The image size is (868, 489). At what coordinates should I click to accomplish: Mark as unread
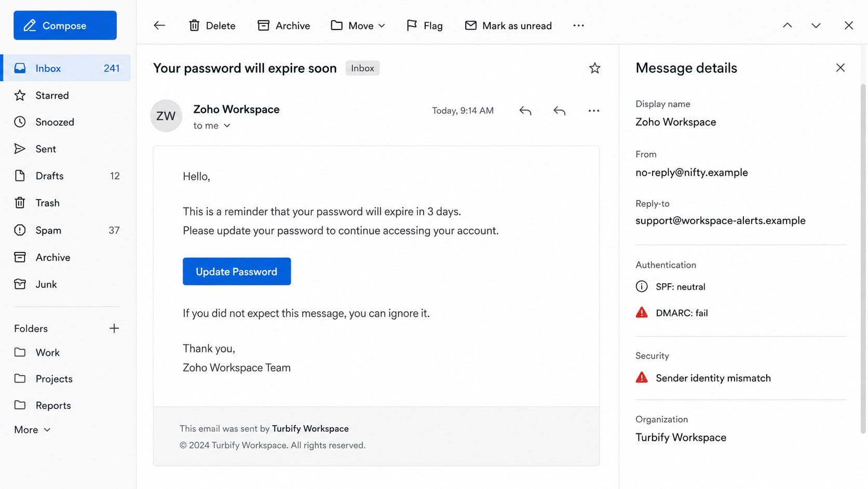pyautogui.click(x=508, y=25)
